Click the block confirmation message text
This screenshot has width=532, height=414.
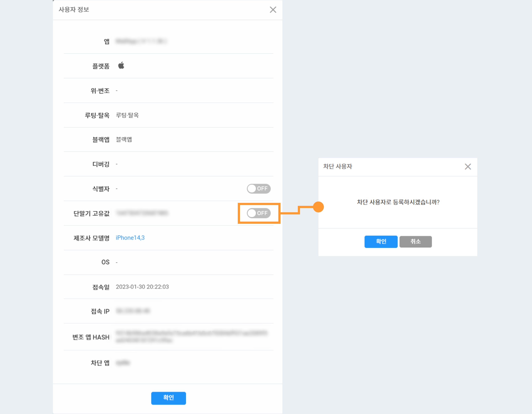point(398,202)
